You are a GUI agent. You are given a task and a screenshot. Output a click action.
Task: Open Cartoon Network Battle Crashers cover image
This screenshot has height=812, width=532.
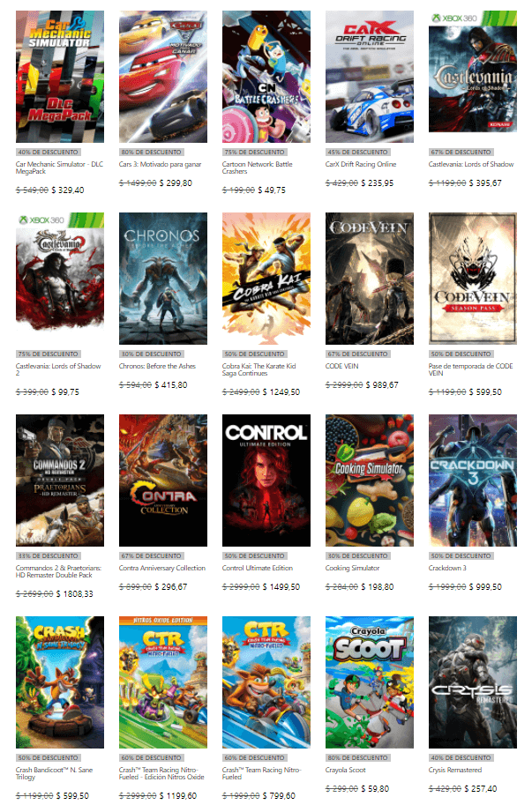[266, 77]
